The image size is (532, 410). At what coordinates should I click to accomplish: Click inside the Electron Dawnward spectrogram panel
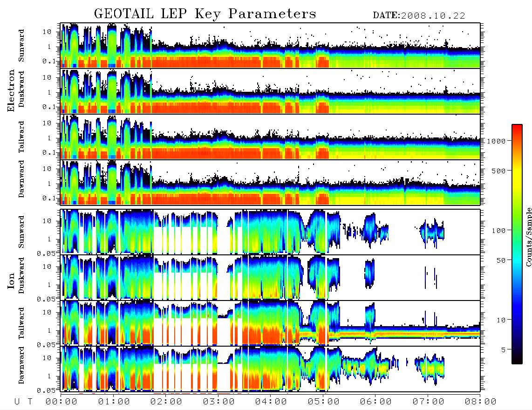click(270, 183)
